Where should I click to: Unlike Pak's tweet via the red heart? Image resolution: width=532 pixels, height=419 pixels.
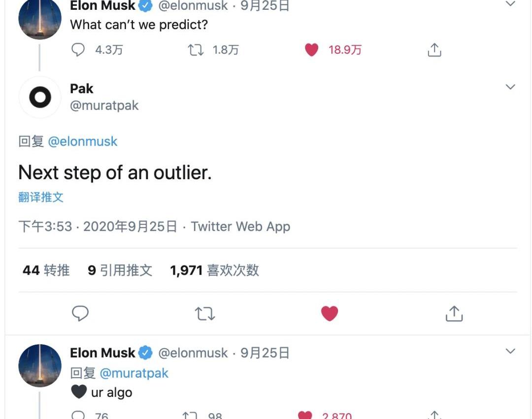[x=330, y=313]
